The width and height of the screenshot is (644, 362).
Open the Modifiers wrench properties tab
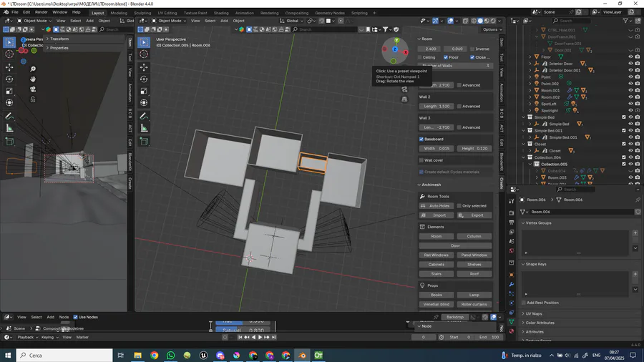(512, 284)
